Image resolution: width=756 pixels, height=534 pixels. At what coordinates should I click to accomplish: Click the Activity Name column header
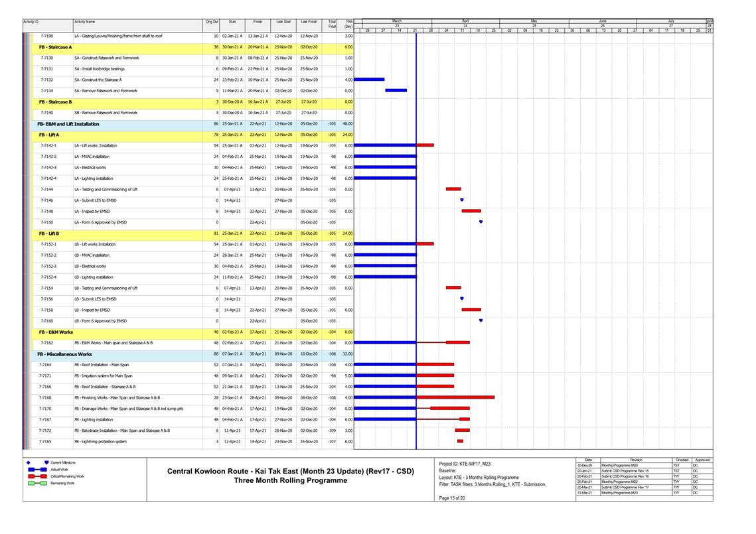[x=84, y=22]
